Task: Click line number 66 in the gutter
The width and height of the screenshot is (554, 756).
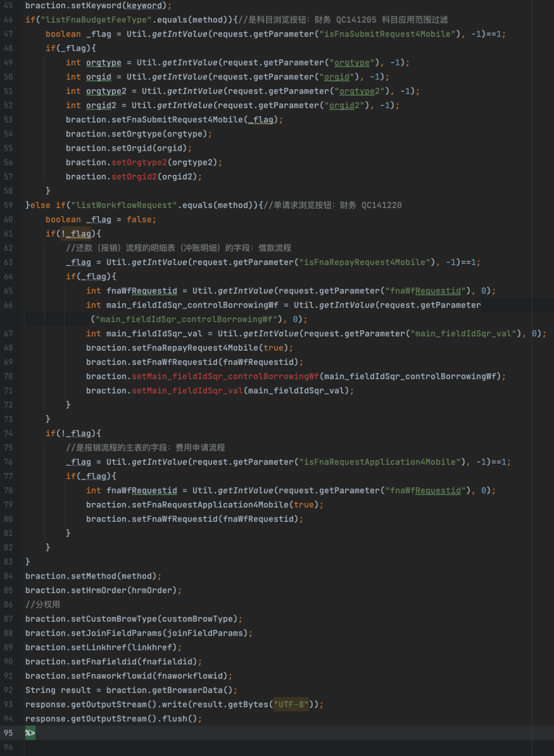Action: click(8, 305)
